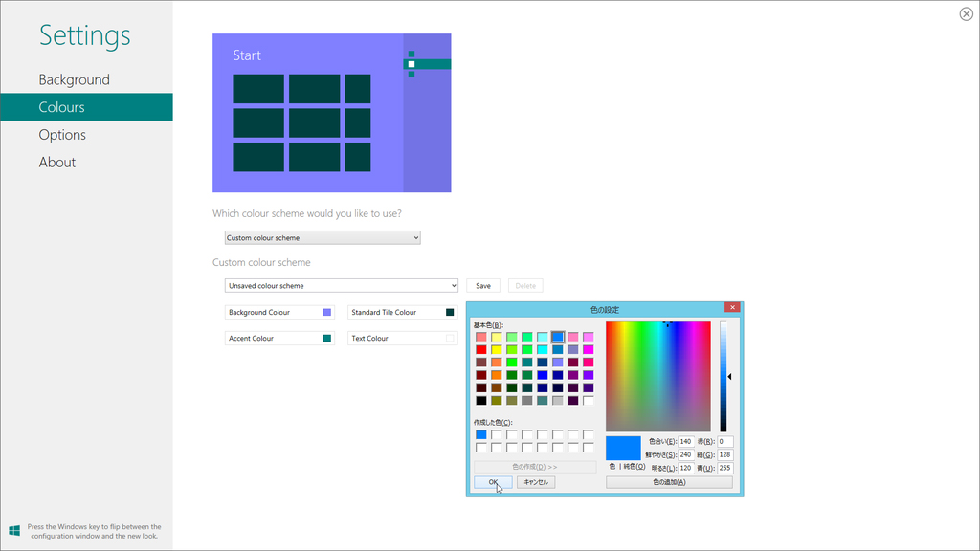Click the Windows logo icon in the sidebar
980x551 pixels.
(14, 530)
